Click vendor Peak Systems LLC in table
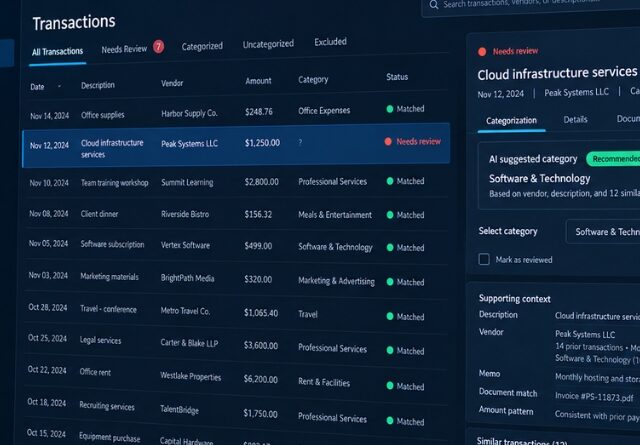The width and height of the screenshot is (640, 445). (189, 144)
